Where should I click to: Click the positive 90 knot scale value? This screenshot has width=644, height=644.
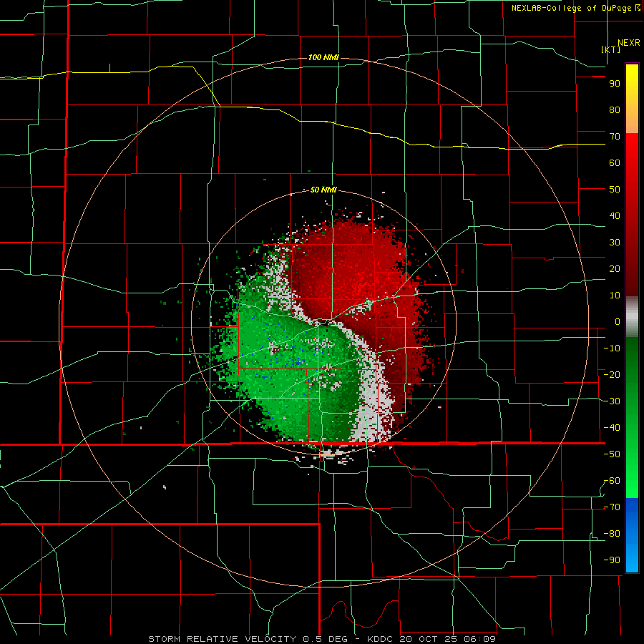pyautogui.click(x=615, y=84)
